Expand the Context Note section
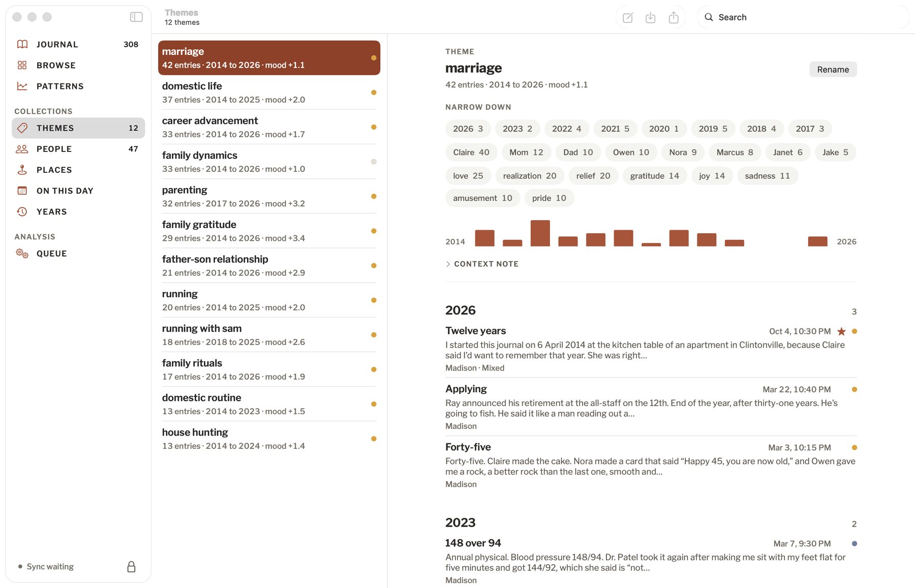 coord(482,264)
